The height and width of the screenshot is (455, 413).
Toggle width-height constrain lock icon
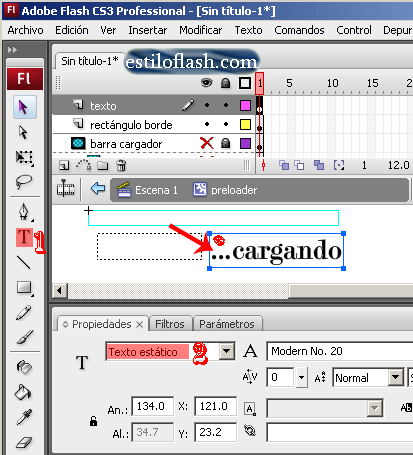(93, 421)
